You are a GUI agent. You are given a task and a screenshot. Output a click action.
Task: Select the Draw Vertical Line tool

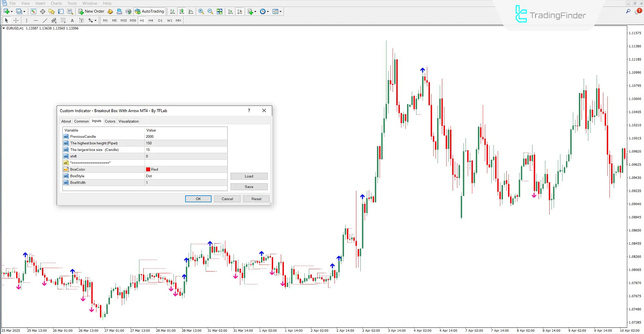(x=27, y=20)
